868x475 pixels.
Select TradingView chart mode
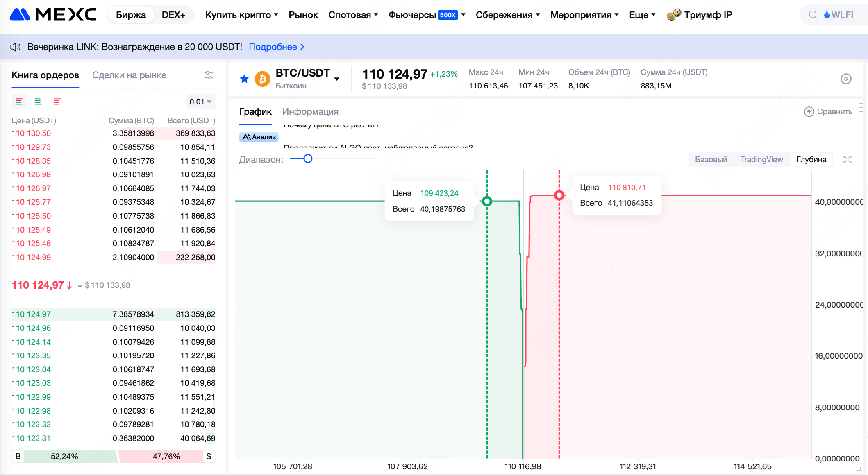pos(761,159)
